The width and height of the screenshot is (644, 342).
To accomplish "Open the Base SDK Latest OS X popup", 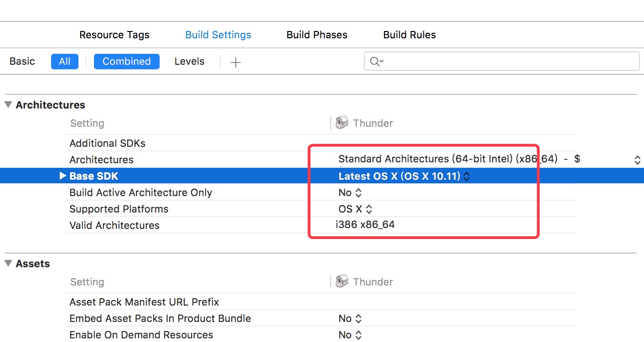I will (x=404, y=176).
